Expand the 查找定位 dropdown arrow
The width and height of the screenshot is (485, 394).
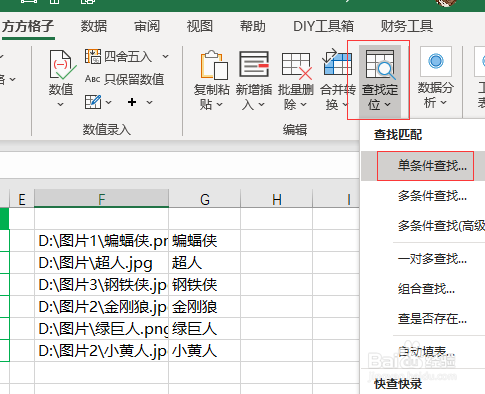[387, 105]
